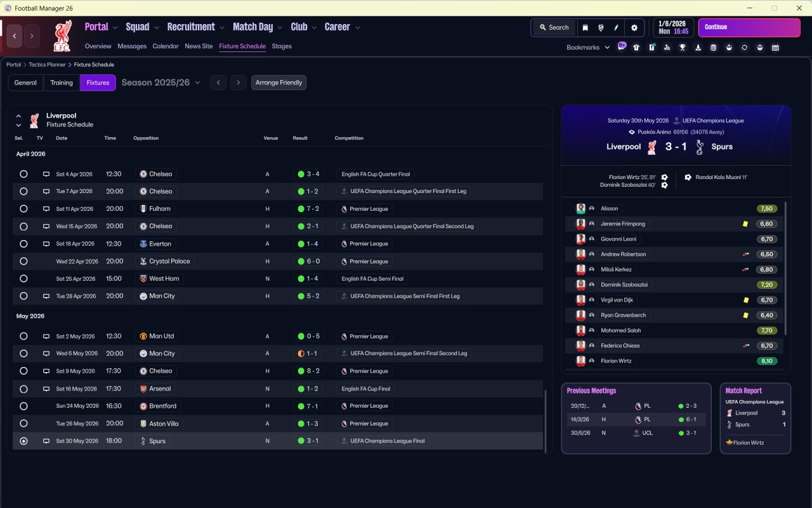Go to the previous season arrow

point(218,83)
